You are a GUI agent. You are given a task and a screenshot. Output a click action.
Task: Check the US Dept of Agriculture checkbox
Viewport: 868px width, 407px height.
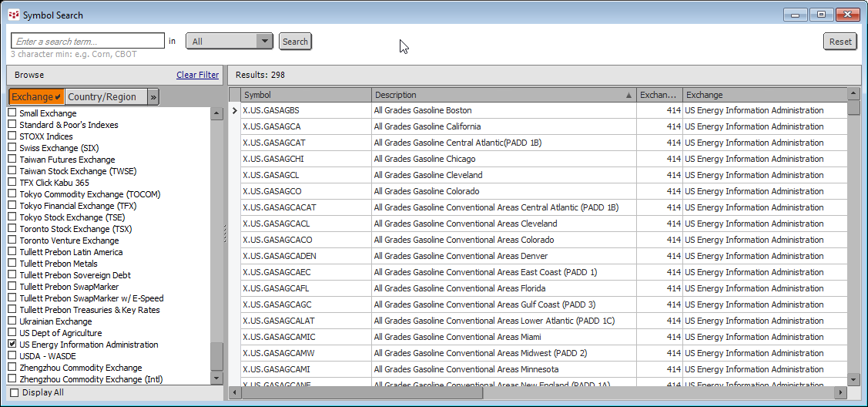tap(12, 333)
